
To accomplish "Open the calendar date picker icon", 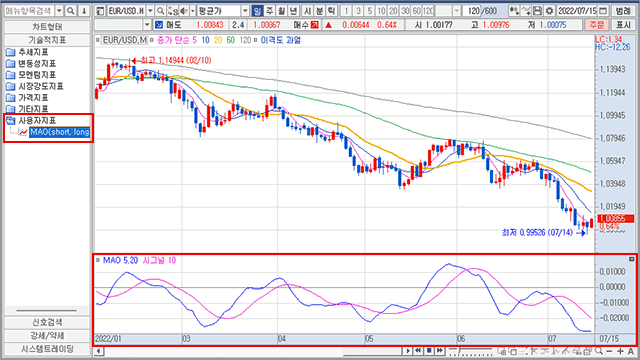I will [x=603, y=11].
